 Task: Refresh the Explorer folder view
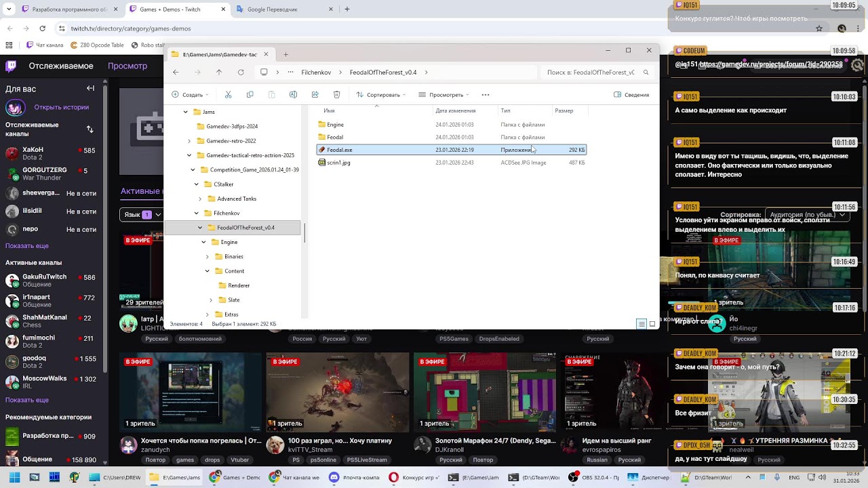coord(241,72)
